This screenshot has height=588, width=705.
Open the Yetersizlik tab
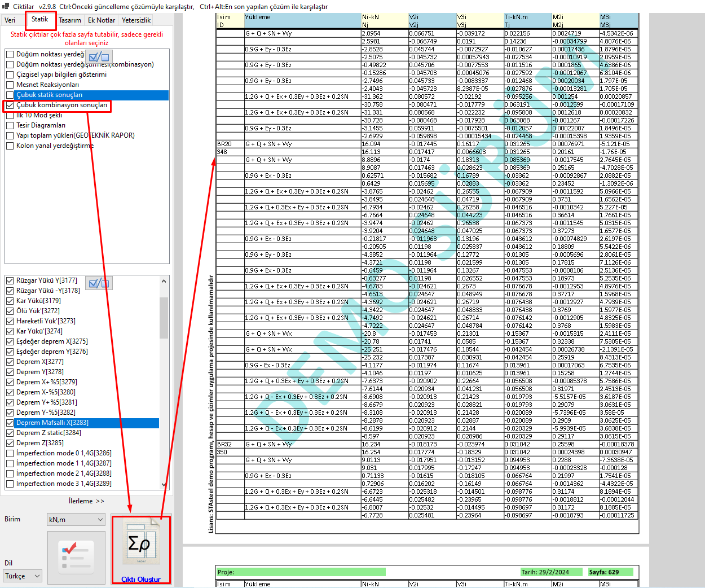(x=136, y=20)
